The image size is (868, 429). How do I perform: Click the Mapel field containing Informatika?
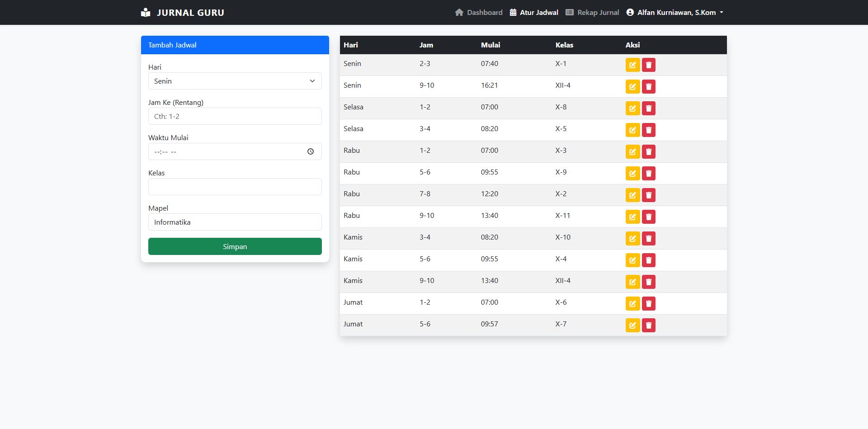[235, 222]
